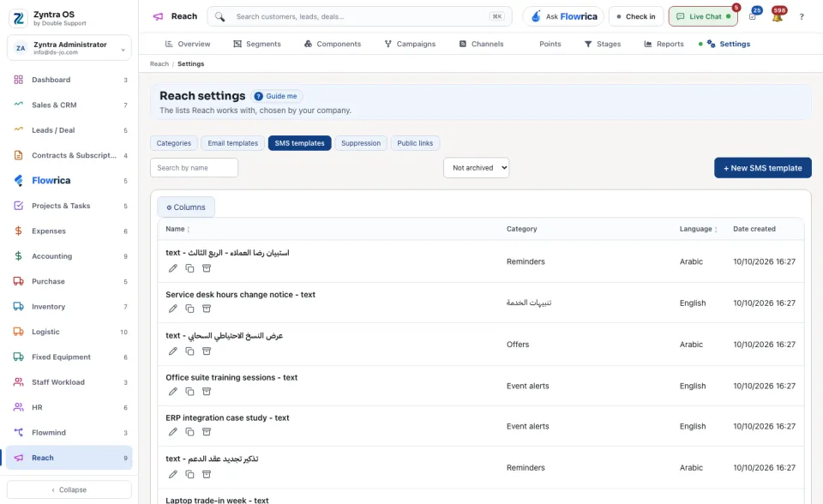Screen dimensions: 823x504
Task: Open the Components tab
Action: (x=333, y=44)
